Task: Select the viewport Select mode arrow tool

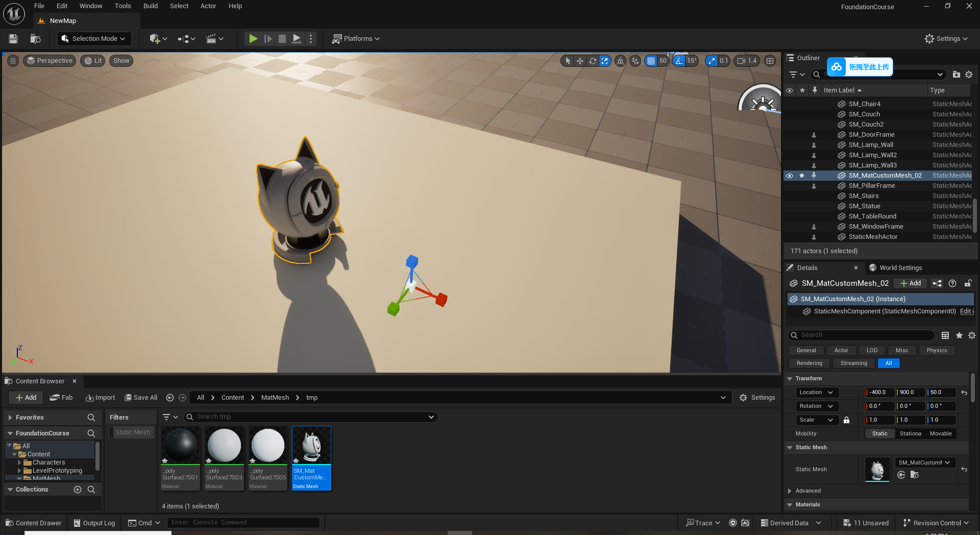Action: [568, 61]
